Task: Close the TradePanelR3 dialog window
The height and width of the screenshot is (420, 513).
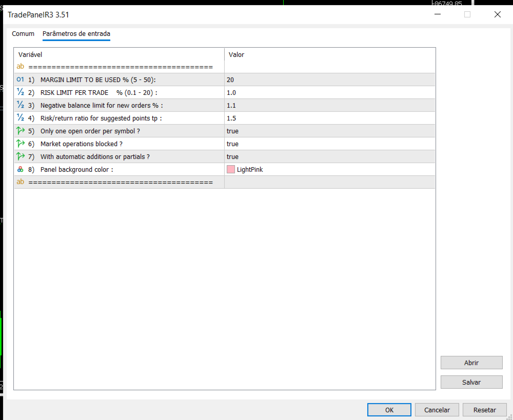Action: (497, 14)
